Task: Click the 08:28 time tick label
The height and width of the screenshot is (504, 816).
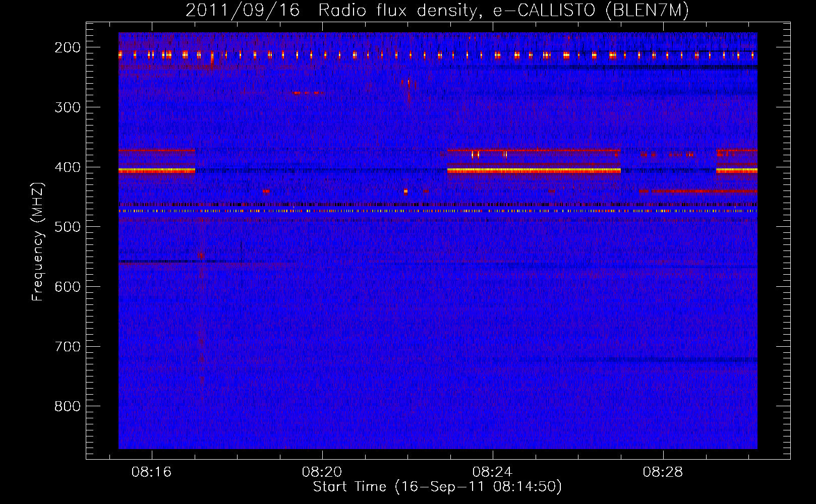Action: coord(663,472)
